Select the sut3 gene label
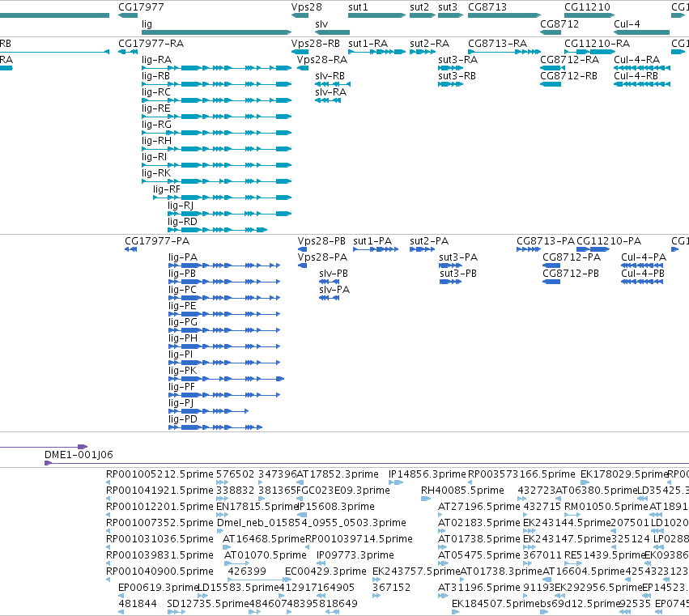The width and height of the screenshot is (689, 616). [447, 7]
